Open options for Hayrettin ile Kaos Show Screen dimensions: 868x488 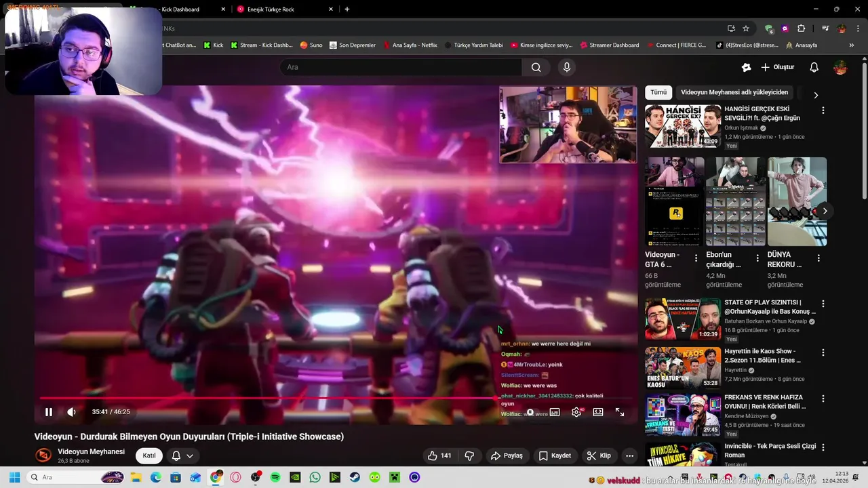click(823, 352)
